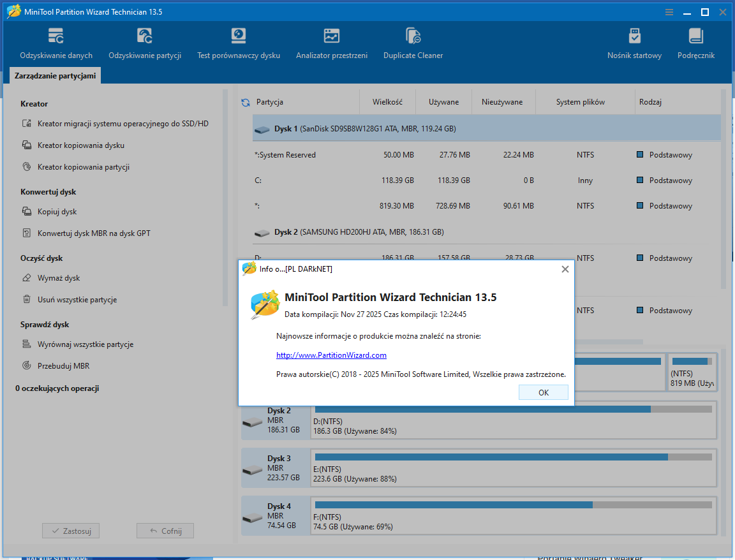Viewport: 735px width, 560px height.
Task: Click the Kopiuj dysk icon
Action: (27, 211)
